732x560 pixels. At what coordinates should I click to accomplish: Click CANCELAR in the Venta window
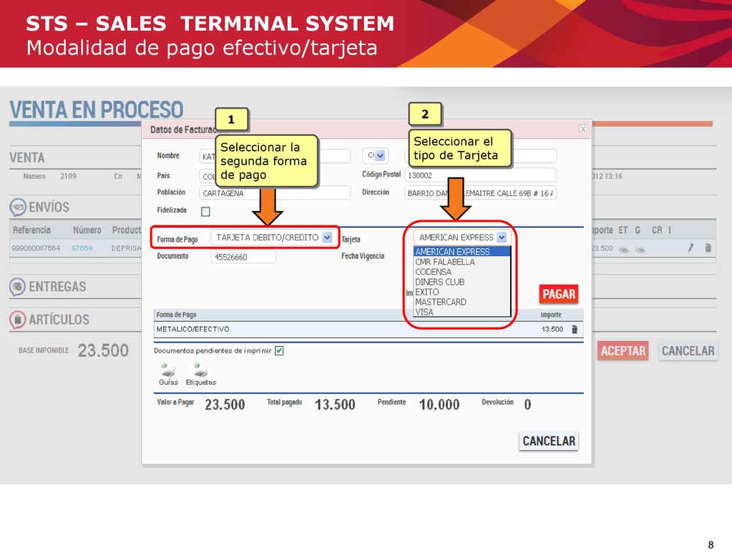[x=688, y=351]
